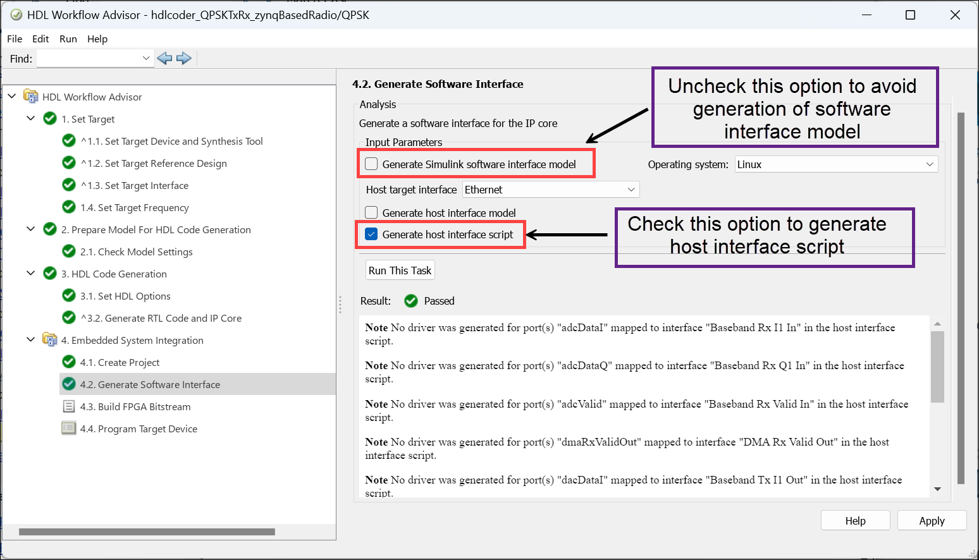The width and height of the screenshot is (979, 560).
Task: Click the Find previous (left arrow) icon
Action: tap(164, 59)
